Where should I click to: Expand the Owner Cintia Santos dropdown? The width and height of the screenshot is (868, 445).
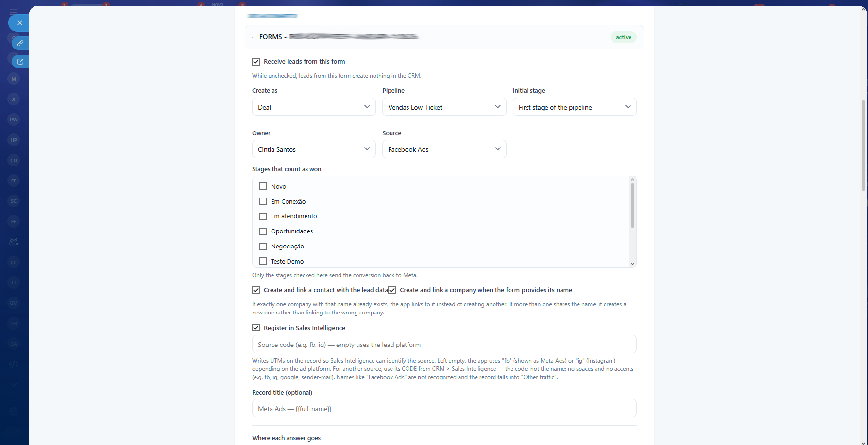tap(314, 149)
